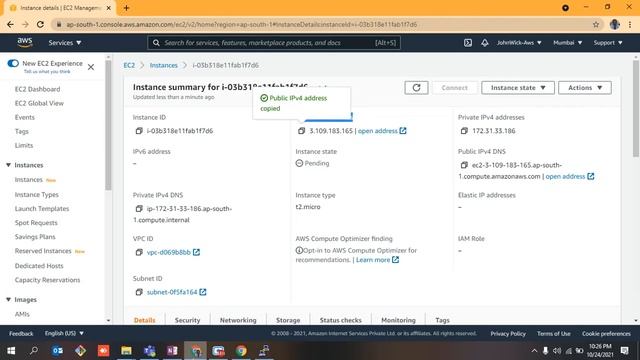Toggle the New EC2 Experience switch
Screen dimensions: 640x360
[13, 63]
